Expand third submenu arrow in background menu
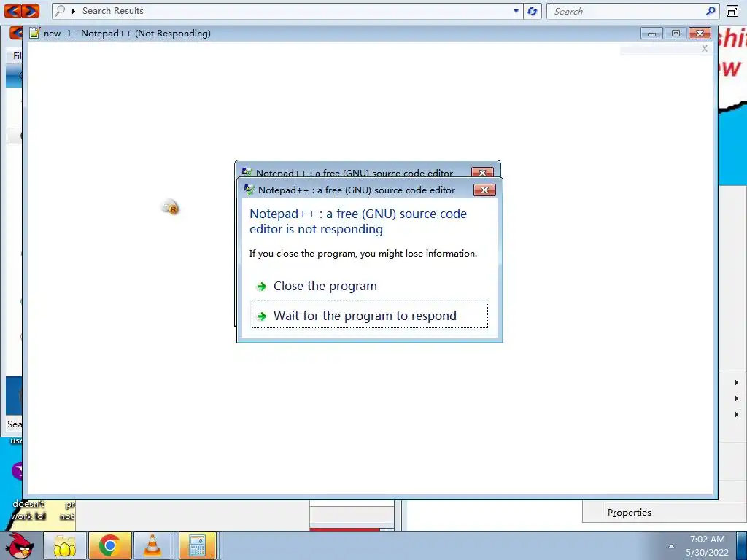This screenshot has height=560, width=747. [737, 415]
